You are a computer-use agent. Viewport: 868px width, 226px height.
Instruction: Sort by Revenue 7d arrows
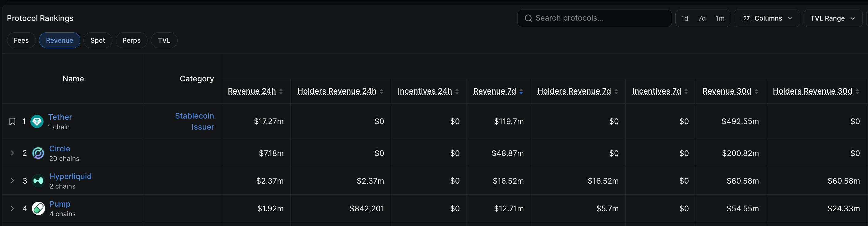click(521, 92)
